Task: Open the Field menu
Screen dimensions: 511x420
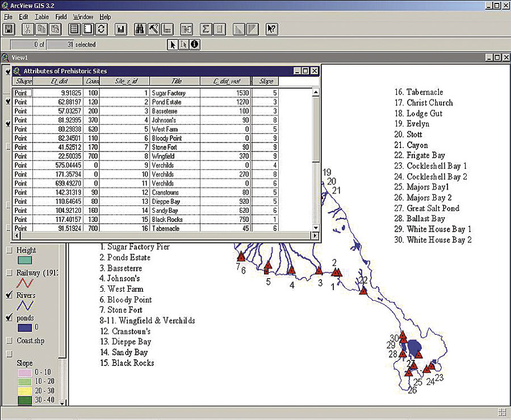Action: coord(61,16)
